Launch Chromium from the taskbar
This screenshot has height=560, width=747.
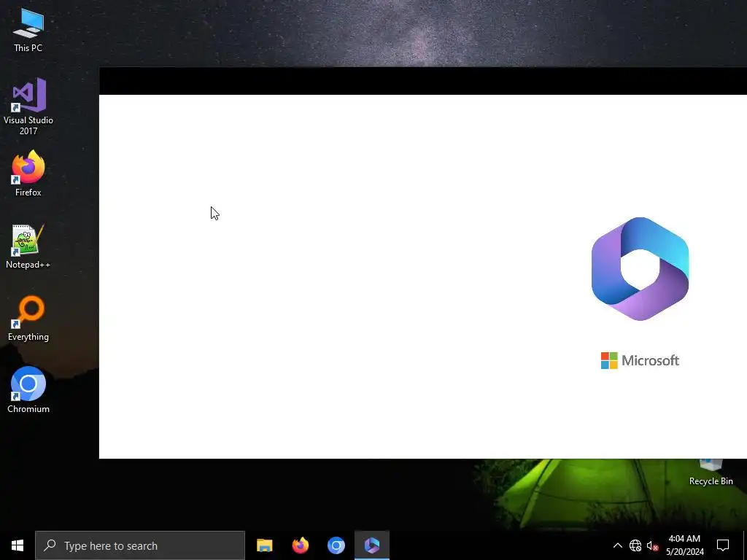tap(336, 545)
